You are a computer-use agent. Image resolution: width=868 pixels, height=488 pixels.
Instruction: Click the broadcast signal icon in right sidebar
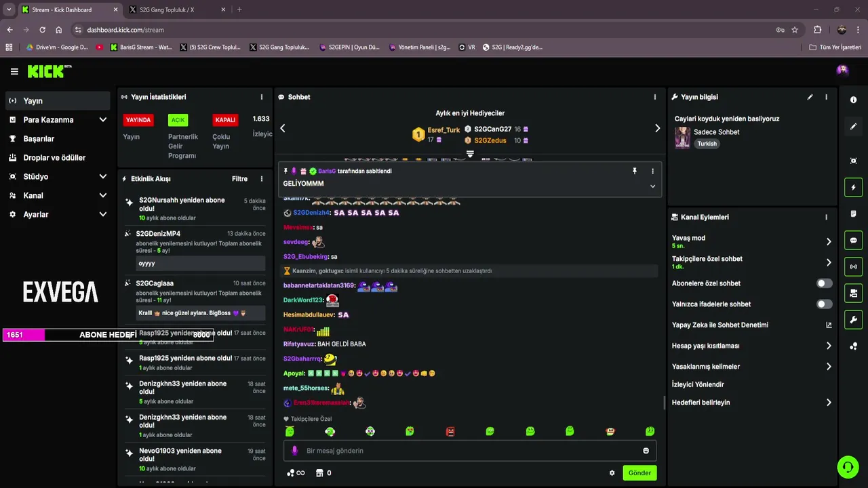tap(853, 266)
